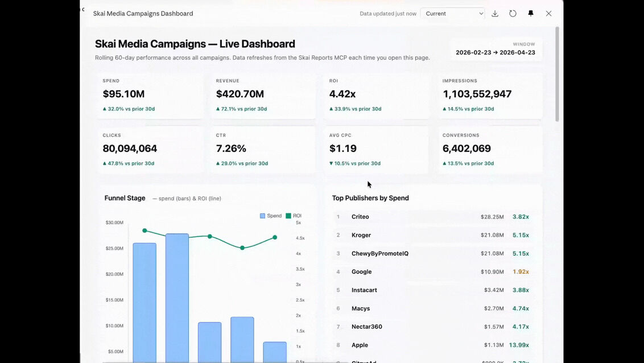Select the Criteo publisher row
The height and width of the screenshot is (363, 644).
(x=433, y=217)
